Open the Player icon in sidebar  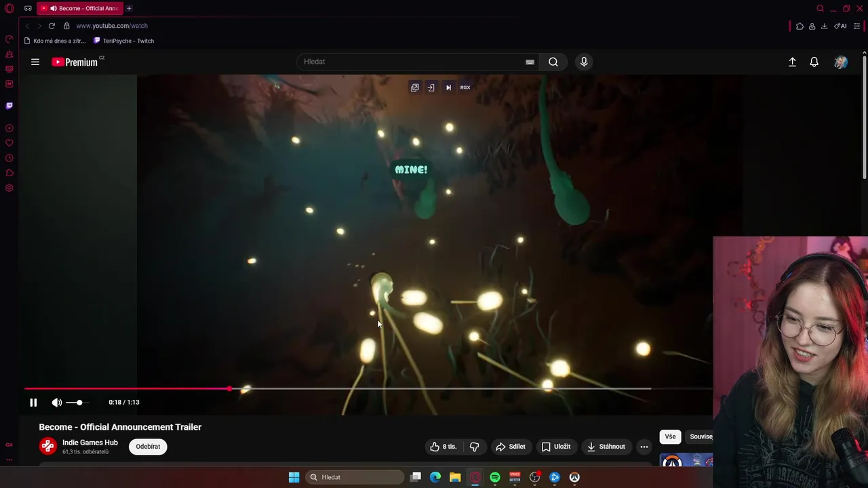click(9, 128)
